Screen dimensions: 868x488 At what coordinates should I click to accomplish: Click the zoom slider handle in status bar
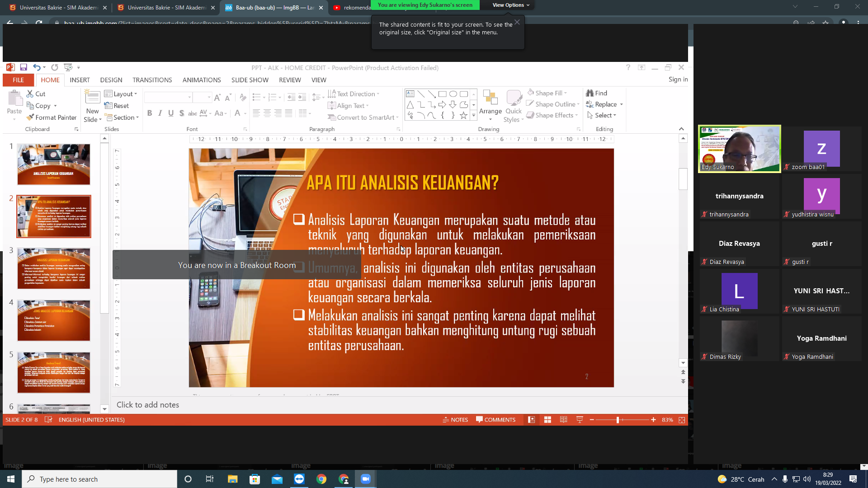tap(618, 420)
